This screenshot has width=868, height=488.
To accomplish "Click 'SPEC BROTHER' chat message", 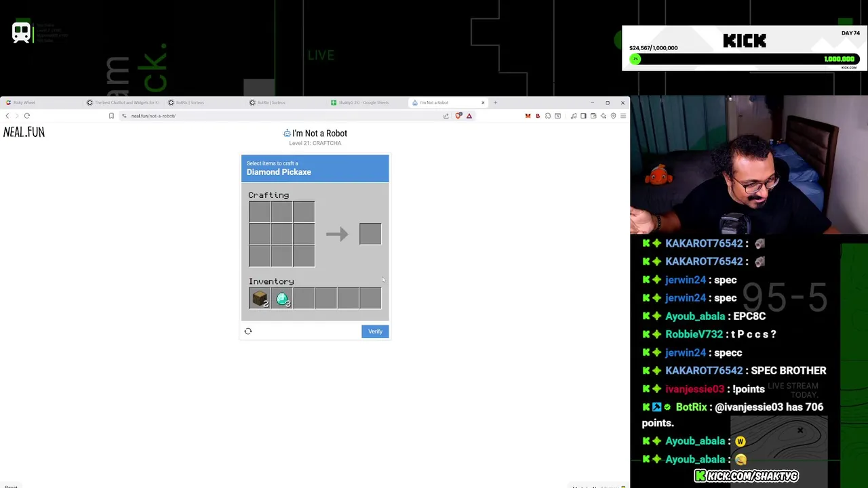I will [788, 371].
